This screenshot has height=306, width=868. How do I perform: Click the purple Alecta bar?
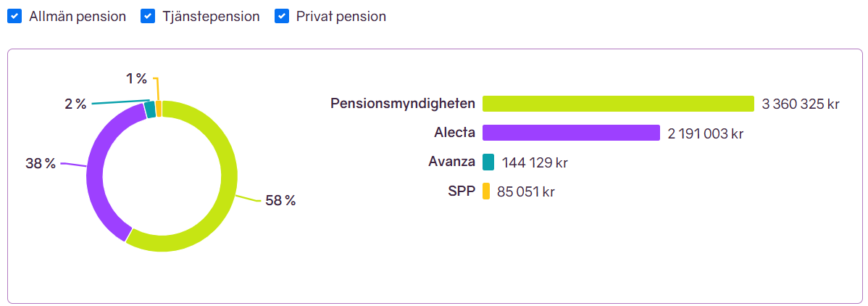tap(571, 133)
